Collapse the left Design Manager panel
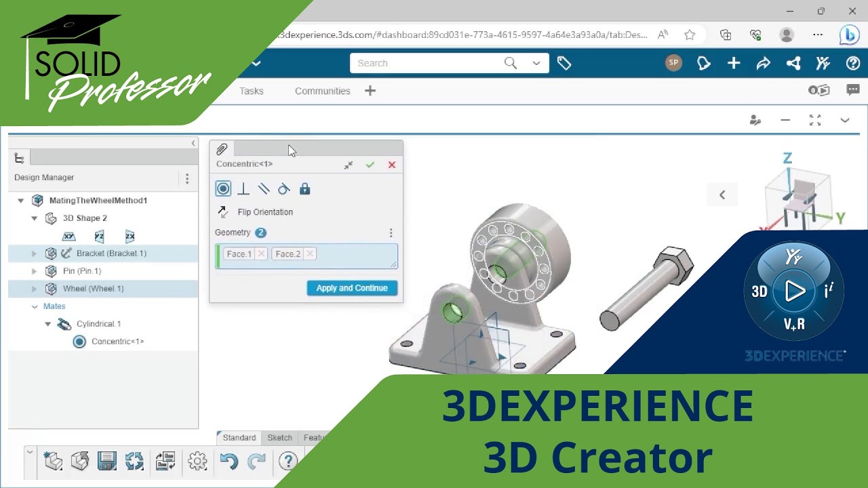 tap(193, 144)
